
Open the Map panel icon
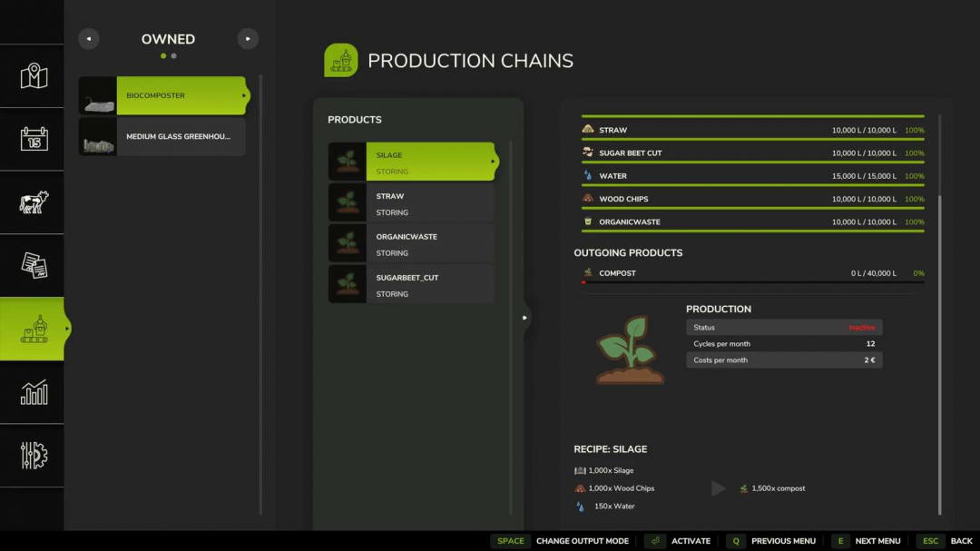point(32,77)
